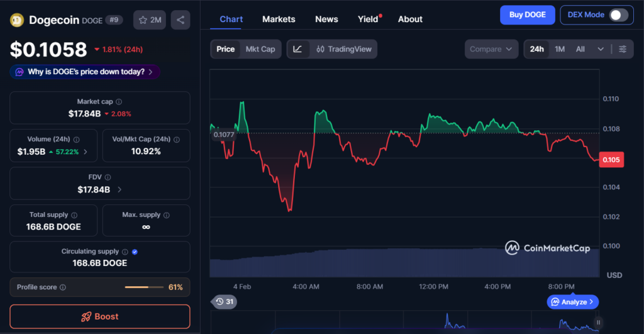Click the Dogecoin logo icon
Viewport: 644px width, 334px height.
(x=17, y=20)
